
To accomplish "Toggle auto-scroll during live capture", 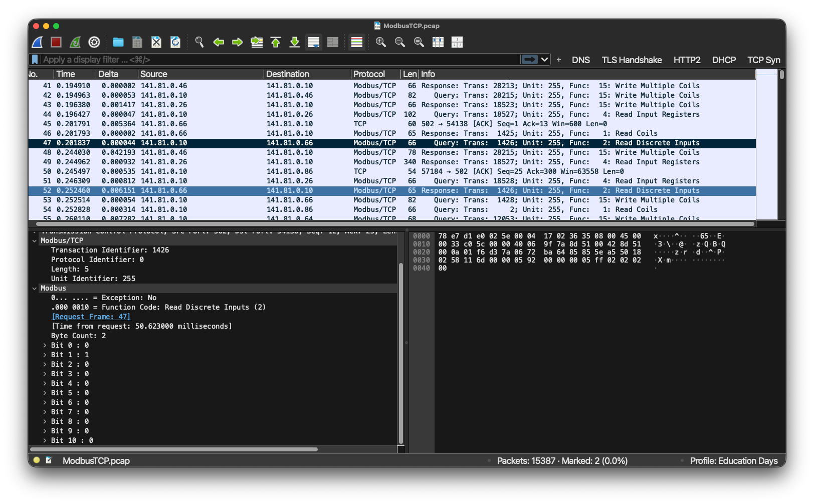I will (314, 42).
